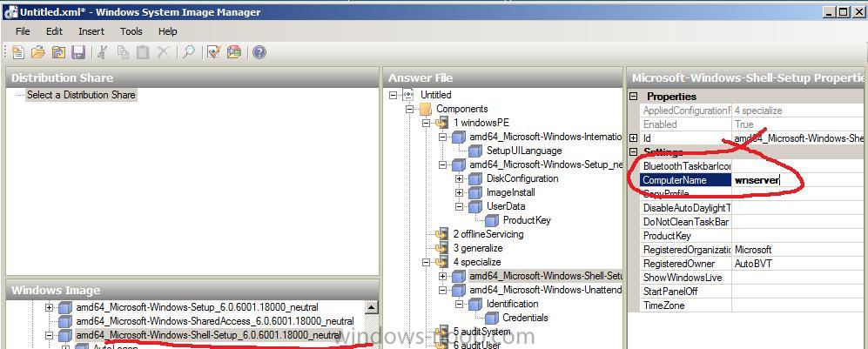Click the System Image Manager title bar icon
This screenshot has width=868, height=349.
[x=10, y=11]
